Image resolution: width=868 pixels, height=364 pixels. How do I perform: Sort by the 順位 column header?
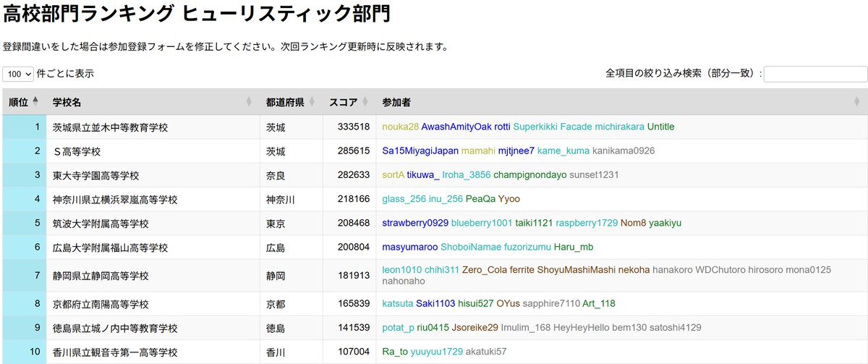coord(25,102)
